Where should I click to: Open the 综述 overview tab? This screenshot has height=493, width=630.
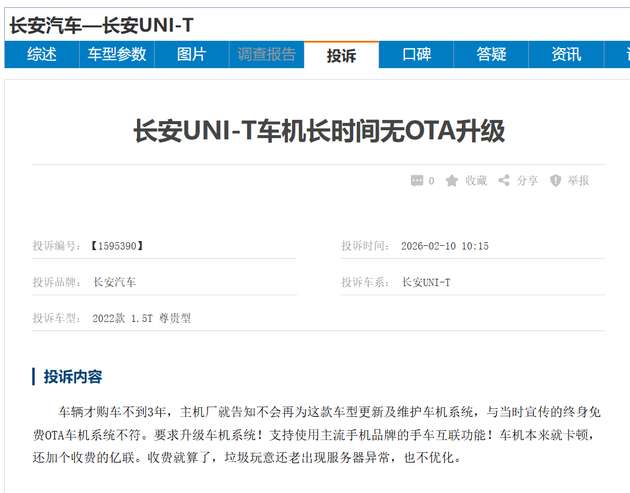(x=41, y=55)
